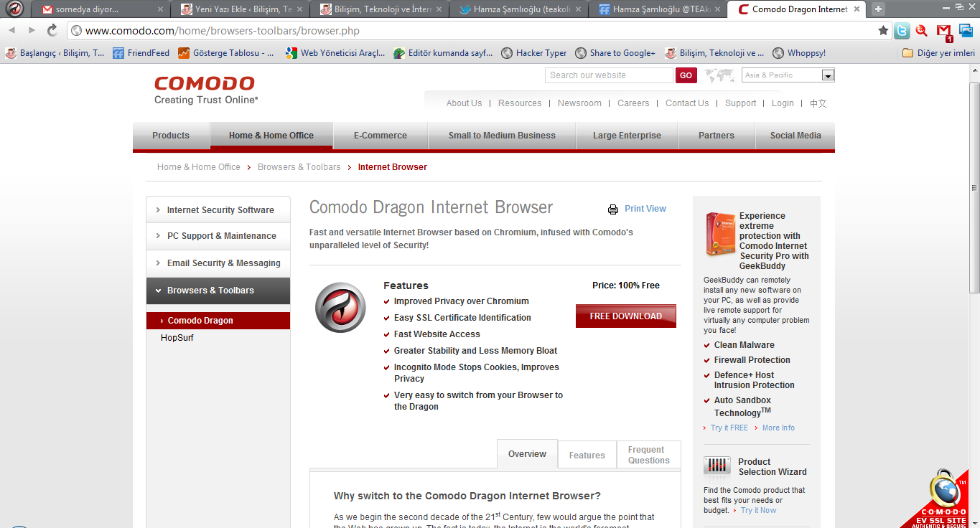Expand Email Security & Messaging sidebar section
980x528 pixels.
click(218, 263)
